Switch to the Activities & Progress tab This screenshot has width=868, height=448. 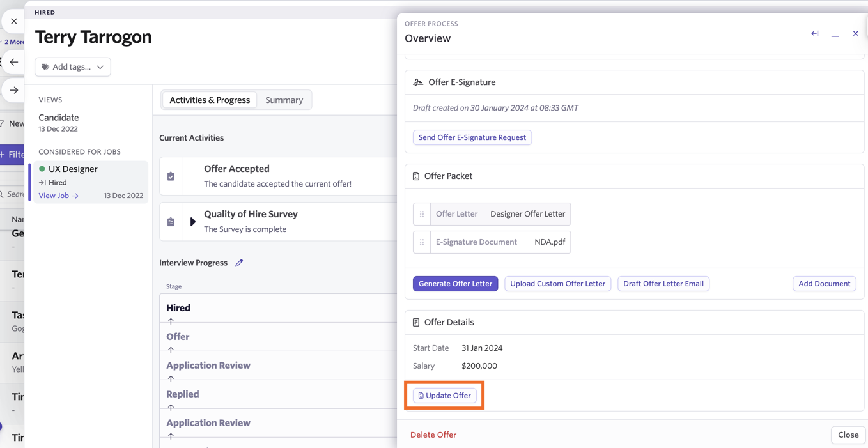click(210, 100)
